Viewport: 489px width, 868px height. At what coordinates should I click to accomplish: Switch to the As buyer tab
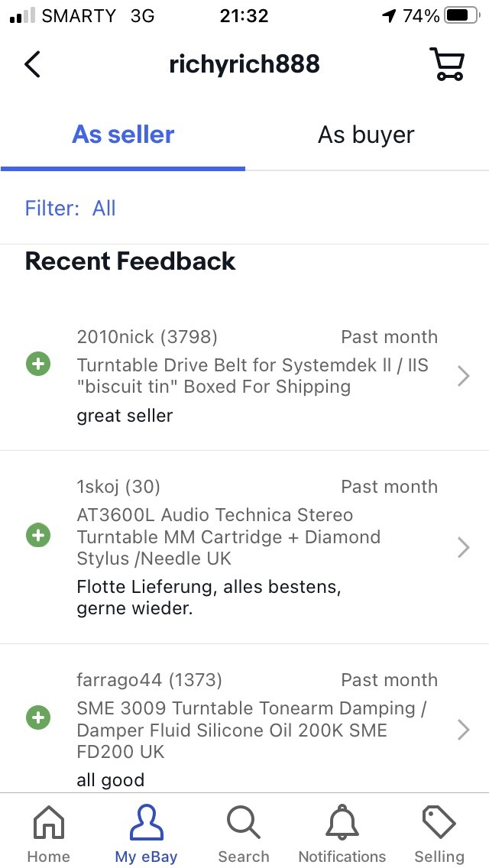point(366,135)
